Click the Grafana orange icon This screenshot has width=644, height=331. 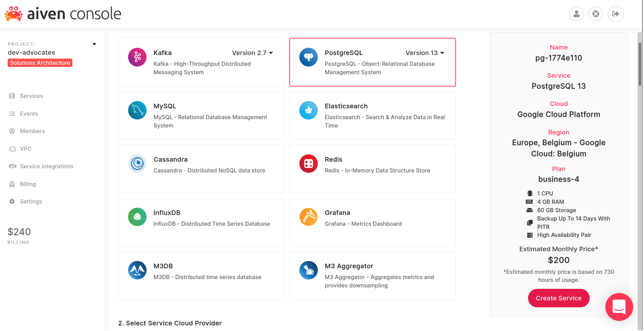(x=308, y=217)
